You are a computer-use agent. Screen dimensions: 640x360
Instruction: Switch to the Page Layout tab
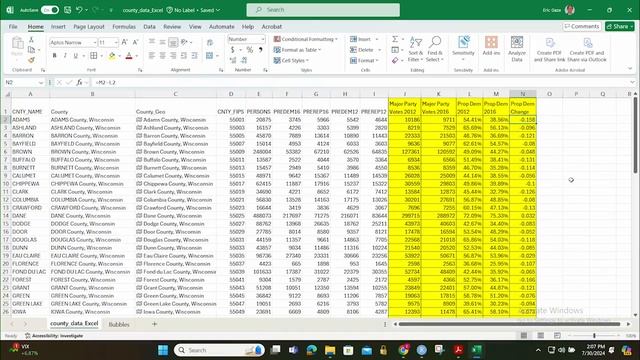(x=89, y=27)
